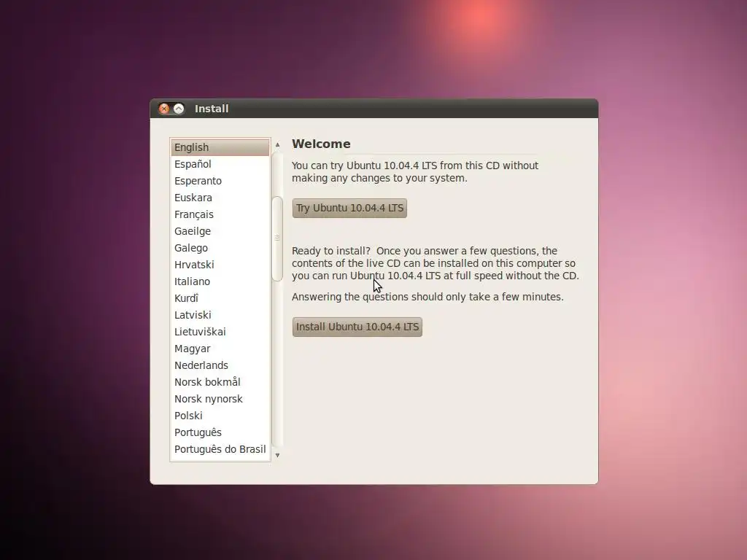The width and height of the screenshot is (747, 560).
Task: Select Nederlands language
Action: (220, 365)
